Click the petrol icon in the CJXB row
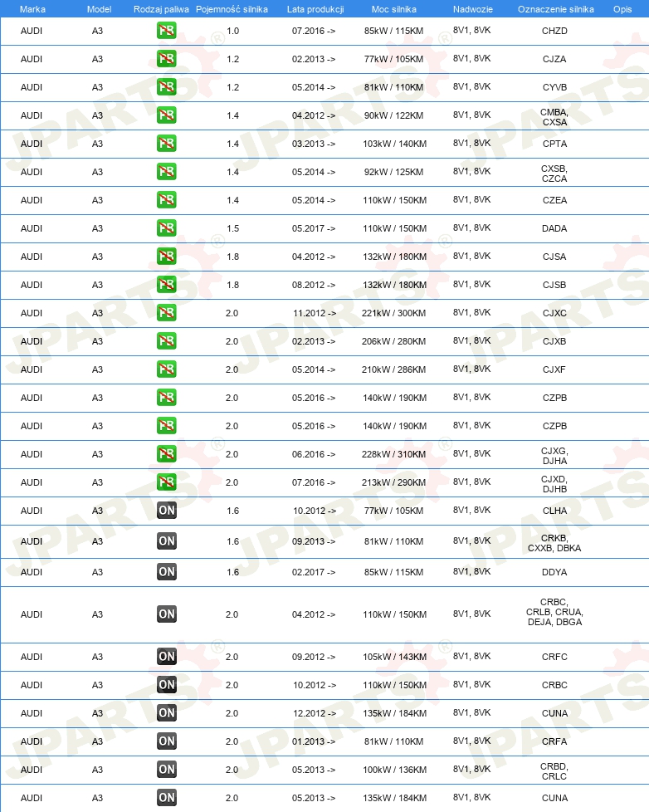This screenshot has width=649, height=812. click(166, 340)
